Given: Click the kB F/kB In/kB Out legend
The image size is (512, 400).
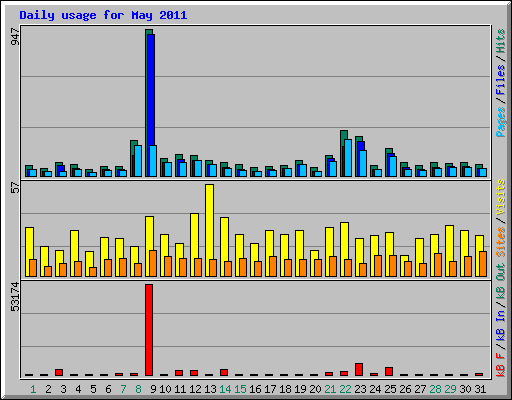Looking at the screenshot, I should [x=500, y=320].
